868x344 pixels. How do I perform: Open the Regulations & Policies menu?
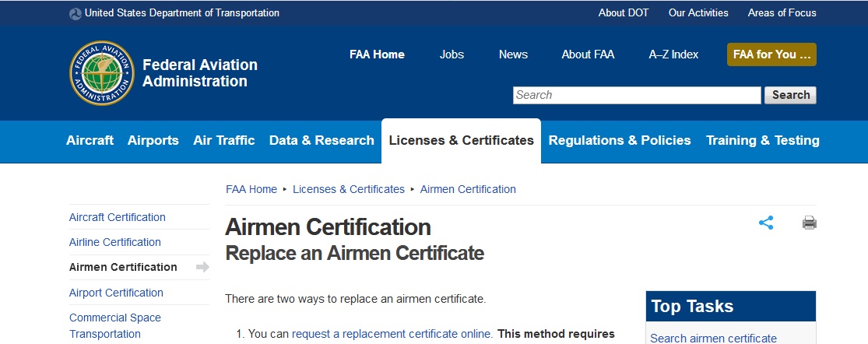click(x=620, y=141)
